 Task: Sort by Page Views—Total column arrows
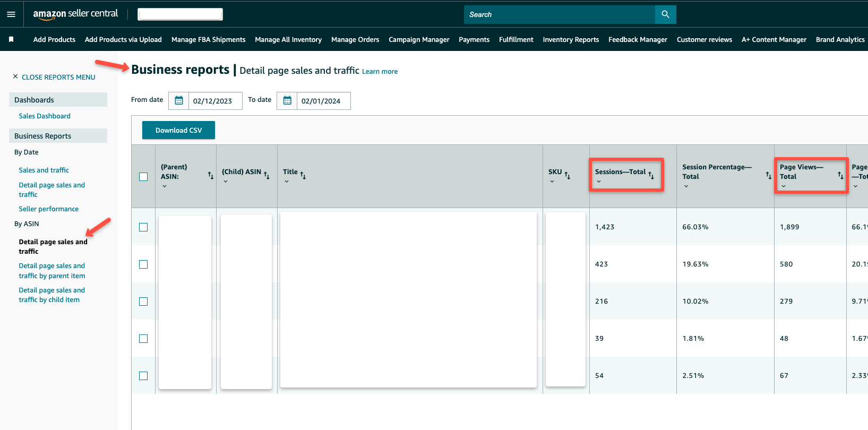coord(840,175)
